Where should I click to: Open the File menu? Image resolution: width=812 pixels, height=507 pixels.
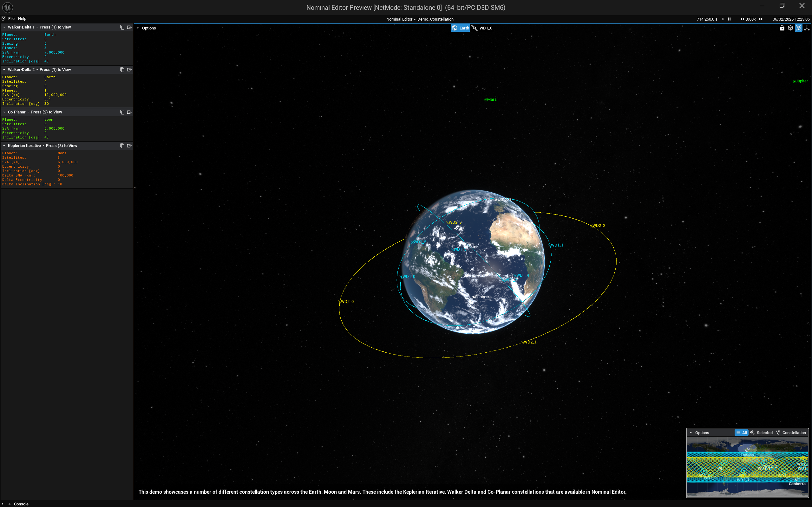click(11, 19)
